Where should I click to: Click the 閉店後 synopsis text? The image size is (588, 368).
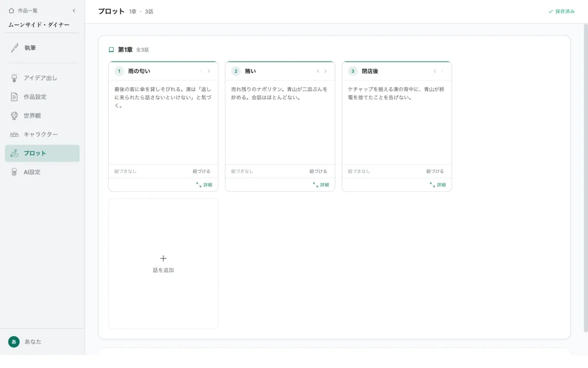[396, 93]
